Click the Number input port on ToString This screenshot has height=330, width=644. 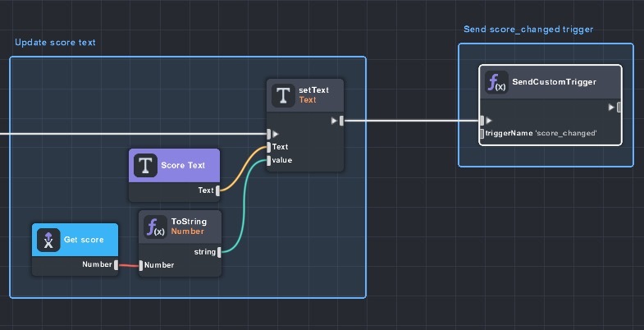coord(141,265)
